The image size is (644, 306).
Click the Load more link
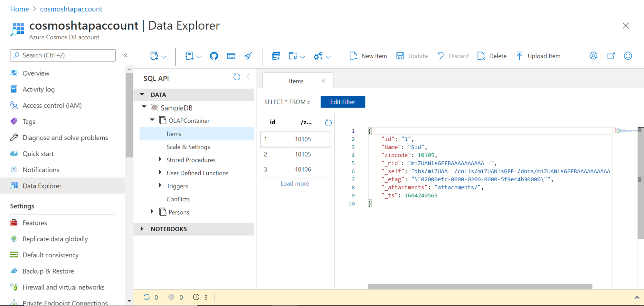pos(295,184)
